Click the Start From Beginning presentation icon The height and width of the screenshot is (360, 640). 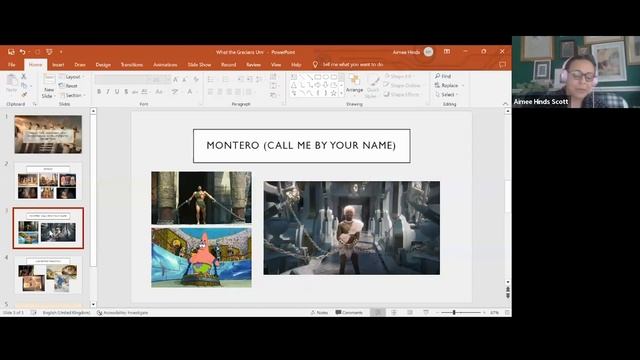point(49,52)
